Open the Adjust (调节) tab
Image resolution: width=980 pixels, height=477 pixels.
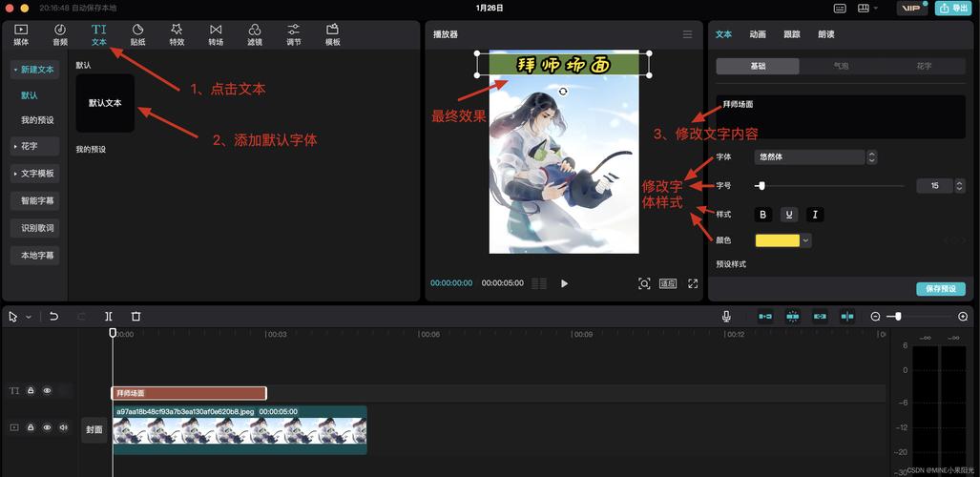point(294,35)
